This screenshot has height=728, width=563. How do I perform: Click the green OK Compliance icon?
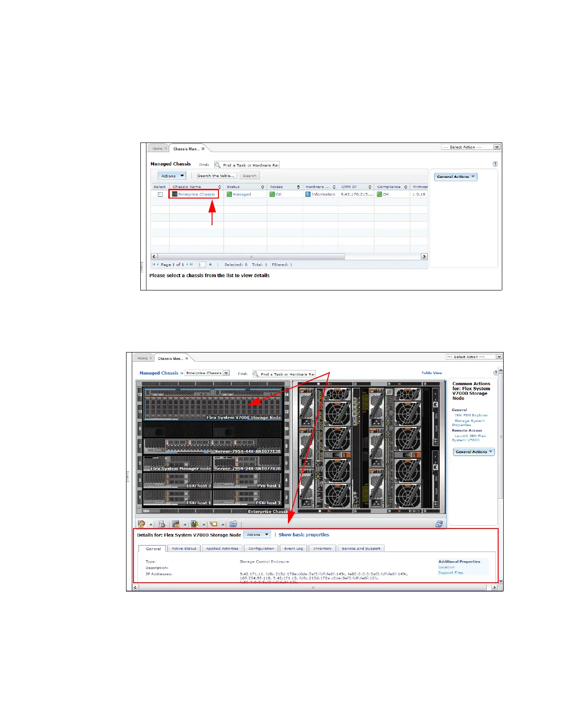pos(379,194)
